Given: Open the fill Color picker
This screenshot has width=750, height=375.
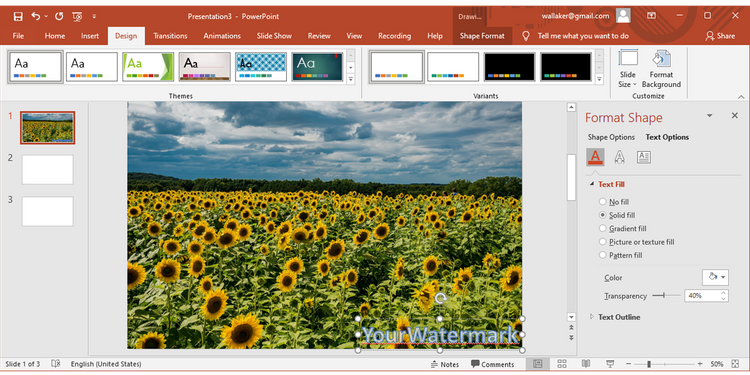Looking at the screenshot, I should coord(716,277).
